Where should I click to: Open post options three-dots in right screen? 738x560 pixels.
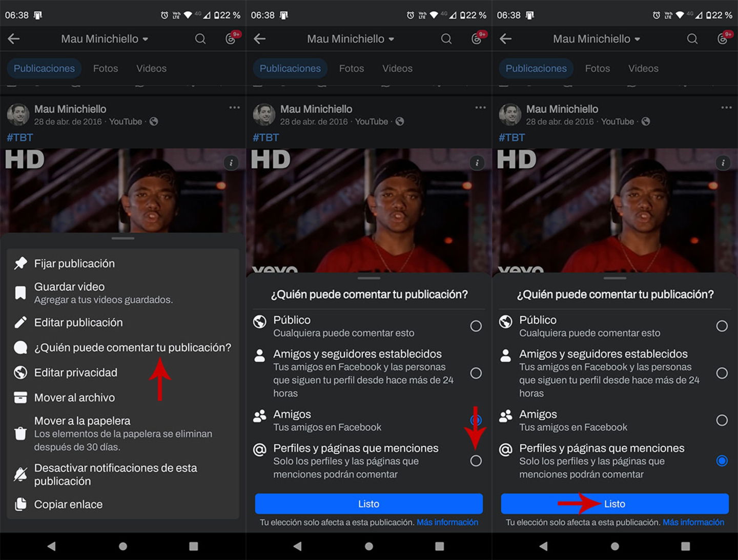click(727, 107)
